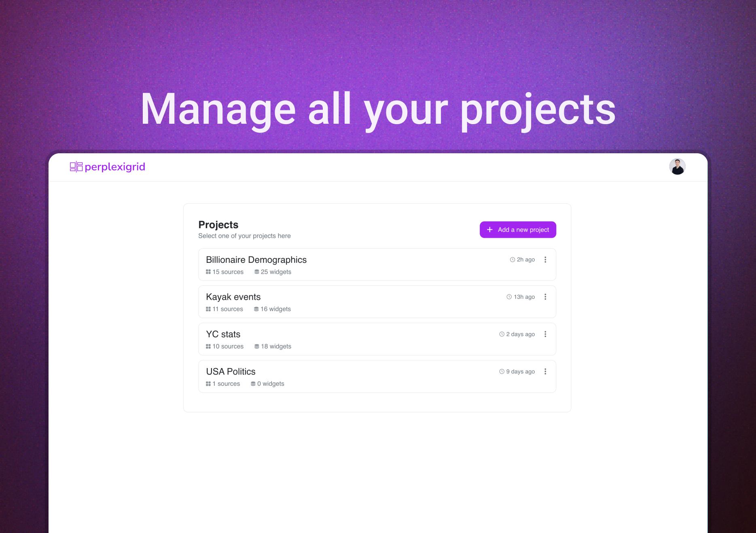
Task: Click the '2h ago' timestamp
Action: pyautogui.click(x=526, y=260)
